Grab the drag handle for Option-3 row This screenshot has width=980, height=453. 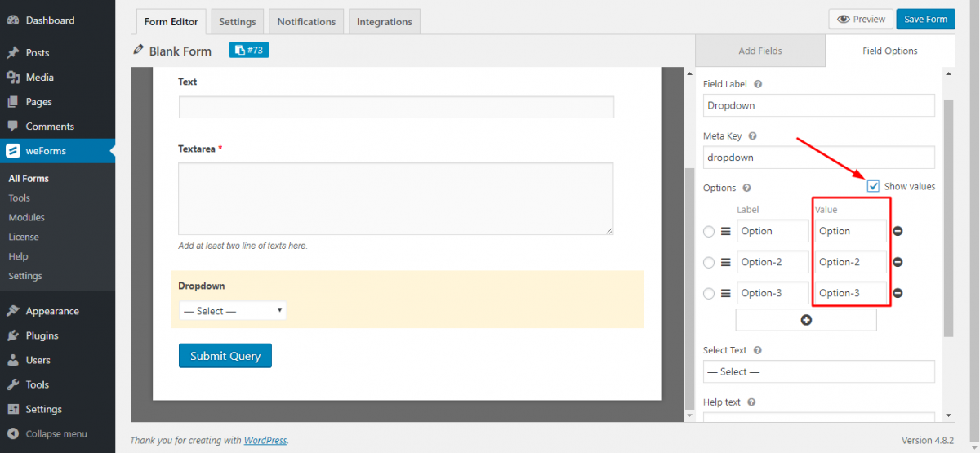pos(725,293)
